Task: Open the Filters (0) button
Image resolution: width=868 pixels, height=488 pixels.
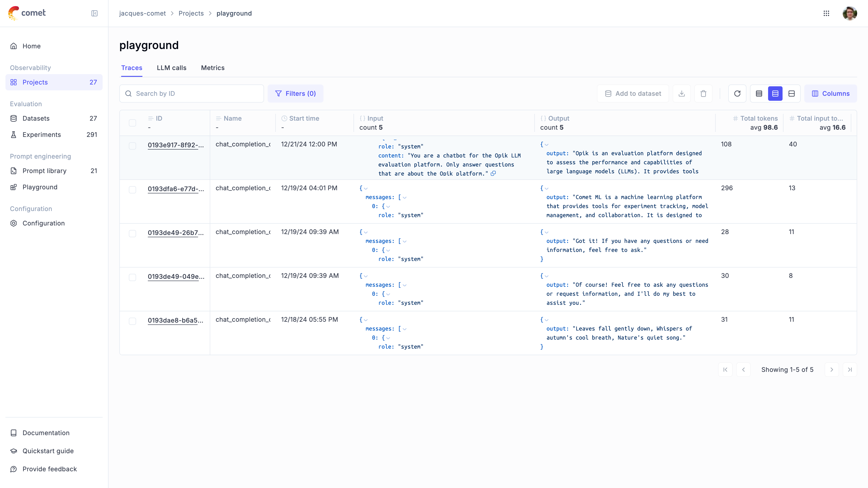Action: 295,94
